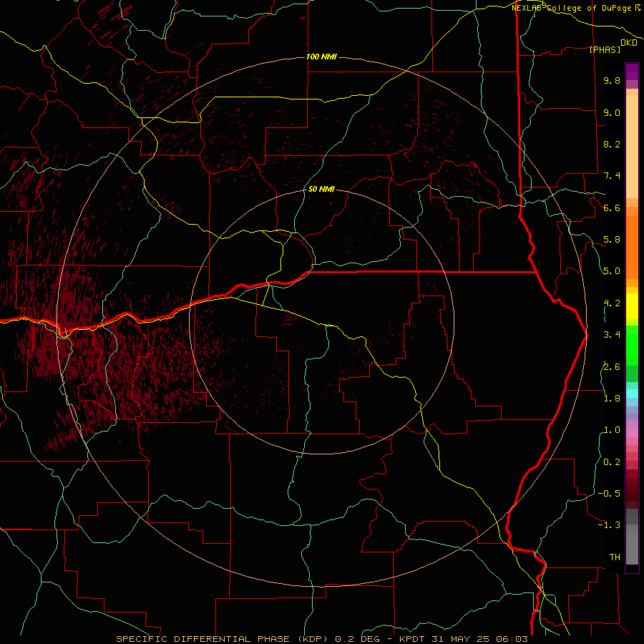Click the 7.4 color scale value
The height and width of the screenshot is (644, 644).
point(612,176)
